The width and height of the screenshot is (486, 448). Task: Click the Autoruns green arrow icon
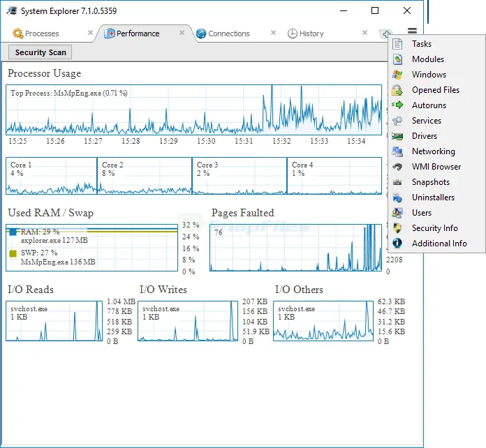[x=397, y=105]
